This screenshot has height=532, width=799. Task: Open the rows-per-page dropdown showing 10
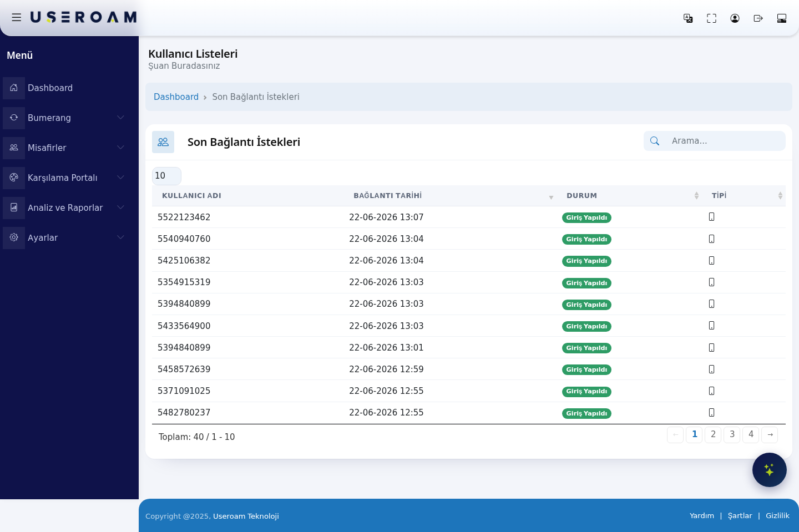166,176
